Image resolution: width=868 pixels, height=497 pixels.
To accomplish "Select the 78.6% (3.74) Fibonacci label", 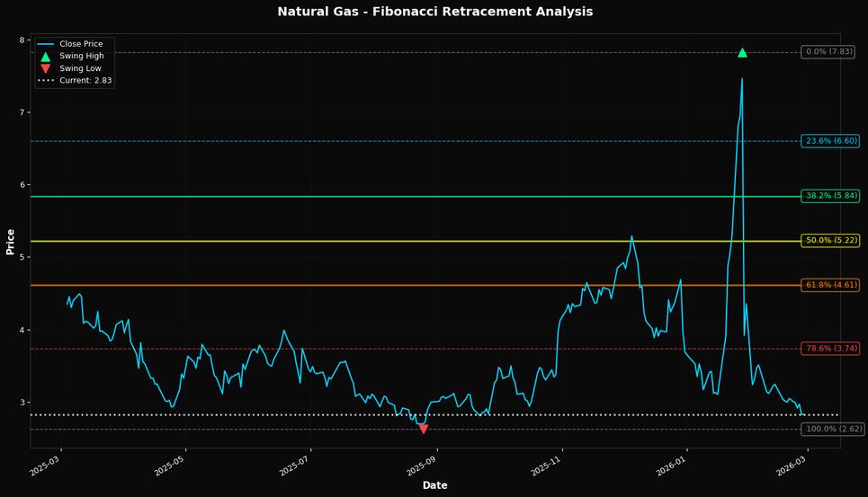I will [830, 349].
